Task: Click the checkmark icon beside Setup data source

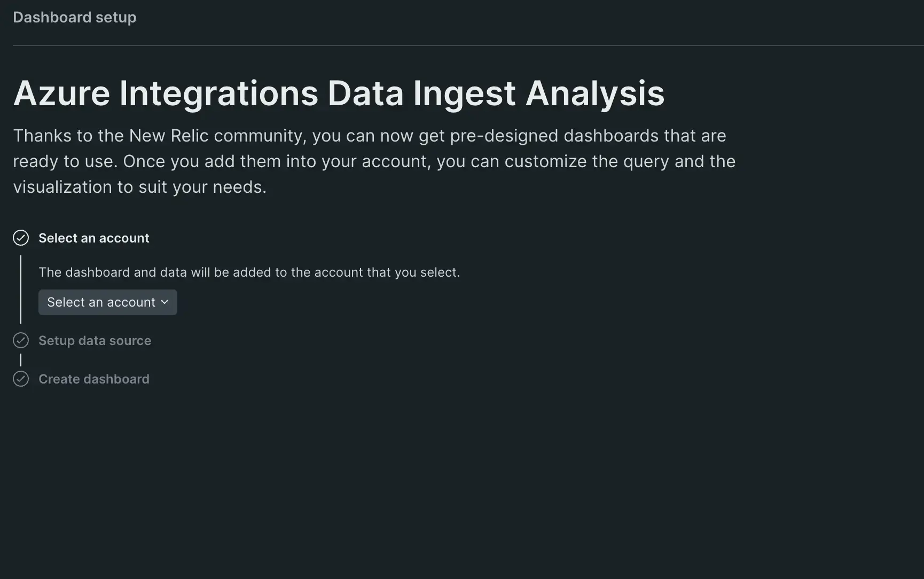Action: pyautogui.click(x=21, y=340)
